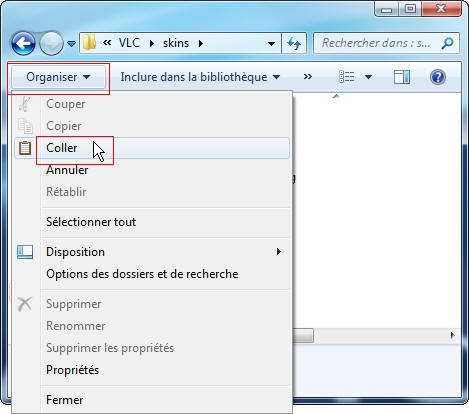Click the skins breadcrumb in address bar

coord(176,43)
